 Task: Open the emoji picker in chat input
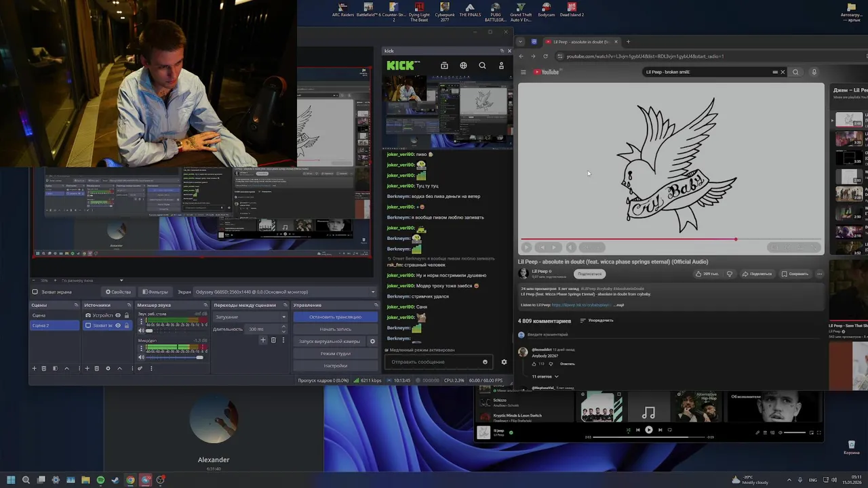[485, 362]
